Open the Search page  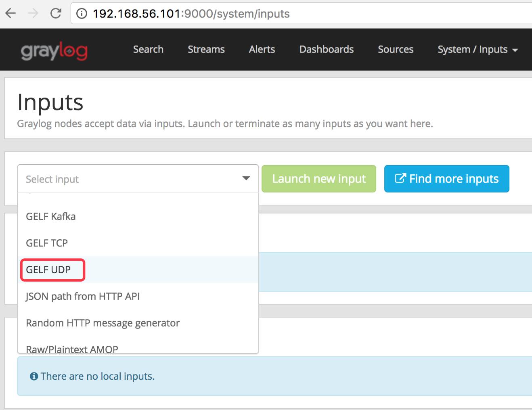pyautogui.click(x=148, y=49)
